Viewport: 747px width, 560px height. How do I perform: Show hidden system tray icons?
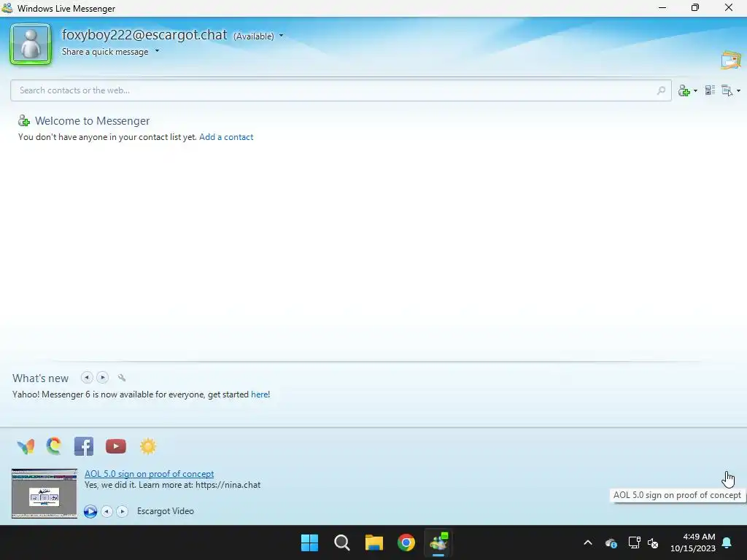[588, 542]
